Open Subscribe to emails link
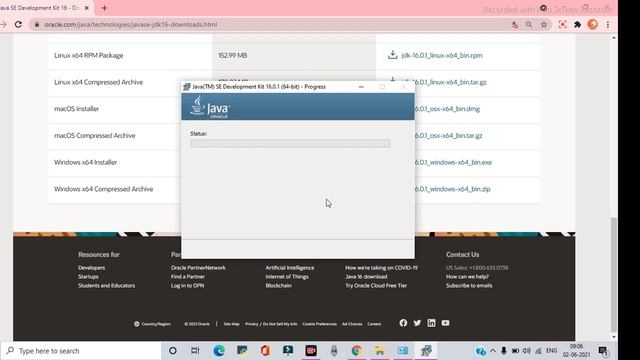This screenshot has height=360, width=640. [x=469, y=286]
